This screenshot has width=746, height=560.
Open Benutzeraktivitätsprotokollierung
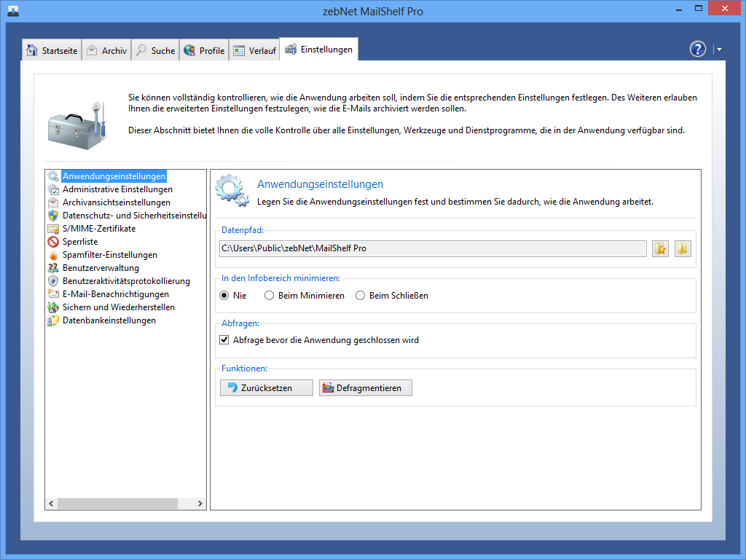[126, 281]
